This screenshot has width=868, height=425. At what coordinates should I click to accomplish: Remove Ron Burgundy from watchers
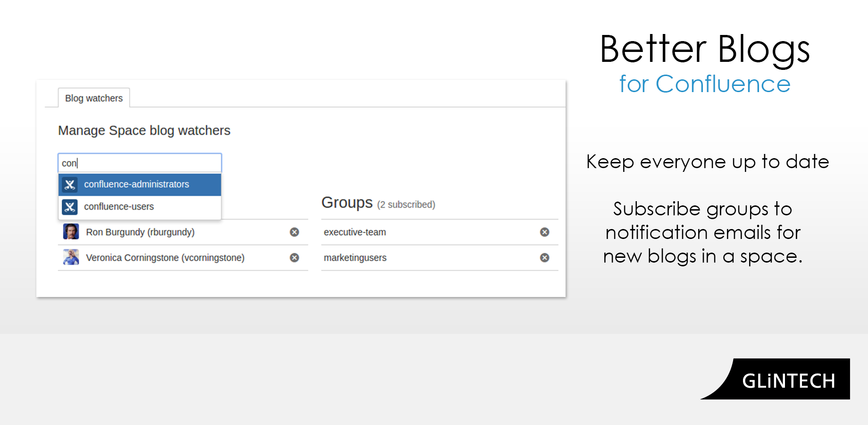[x=293, y=232]
